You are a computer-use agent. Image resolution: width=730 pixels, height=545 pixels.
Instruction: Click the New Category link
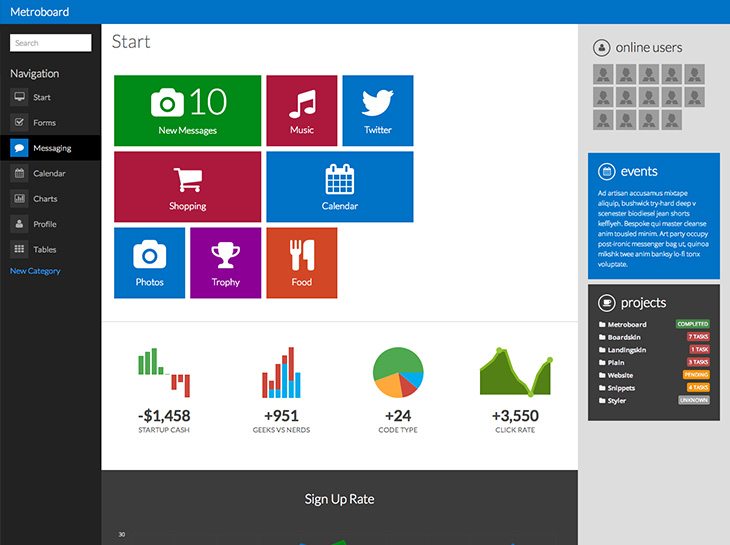35,271
